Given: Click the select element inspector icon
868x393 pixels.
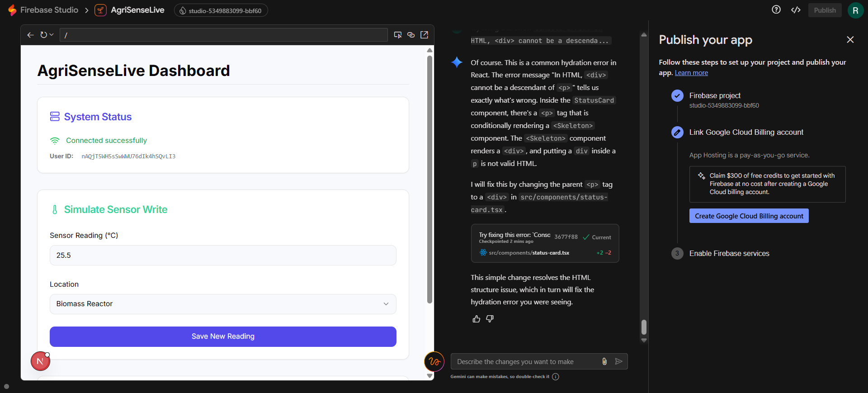Looking at the screenshot, I should pos(398,35).
